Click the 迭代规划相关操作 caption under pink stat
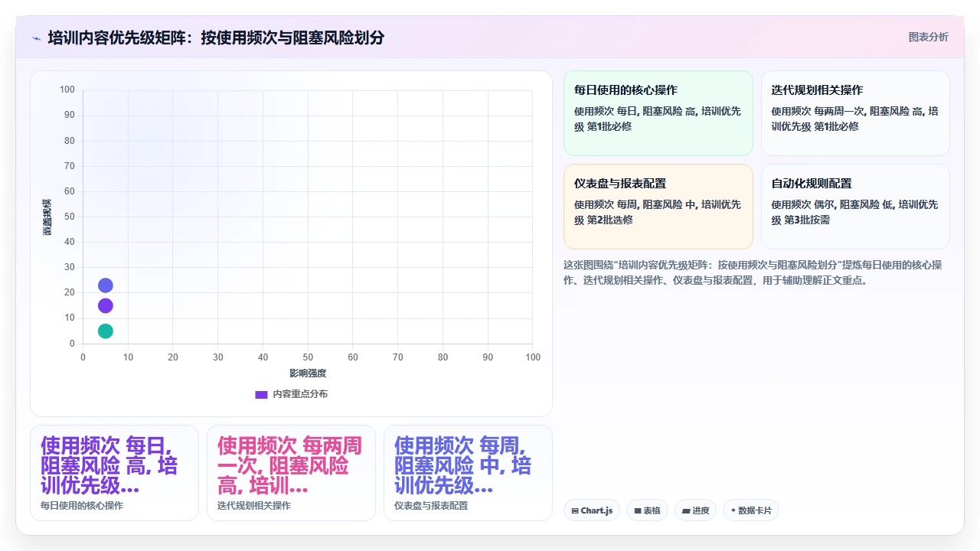The image size is (980, 551). pos(254,506)
